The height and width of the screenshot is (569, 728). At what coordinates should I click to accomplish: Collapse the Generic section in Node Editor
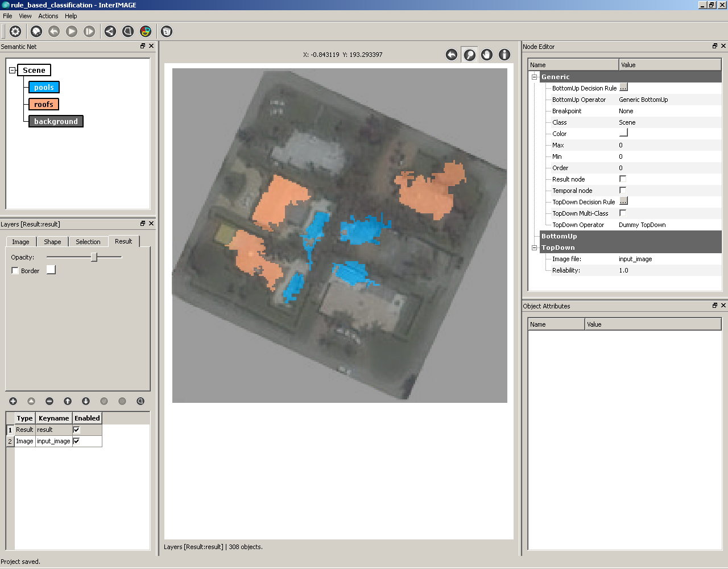[x=534, y=77]
